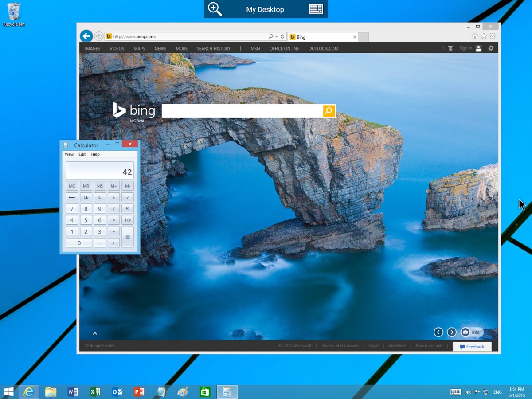Open Privacy and Cookies footer link
This screenshot has width=532, height=399.
[340, 346]
